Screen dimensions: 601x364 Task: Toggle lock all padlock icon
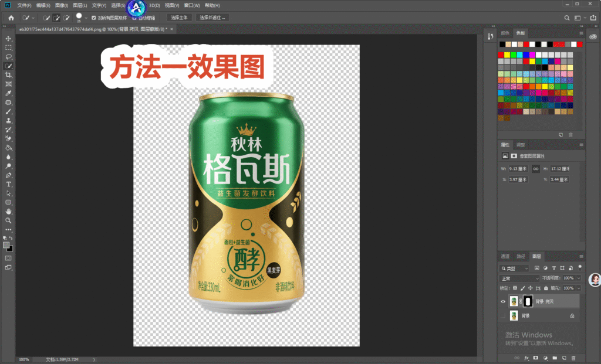[546, 288]
